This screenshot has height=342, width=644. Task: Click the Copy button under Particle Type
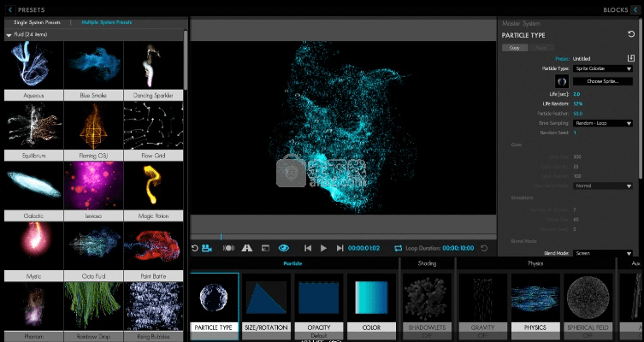tap(514, 48)
